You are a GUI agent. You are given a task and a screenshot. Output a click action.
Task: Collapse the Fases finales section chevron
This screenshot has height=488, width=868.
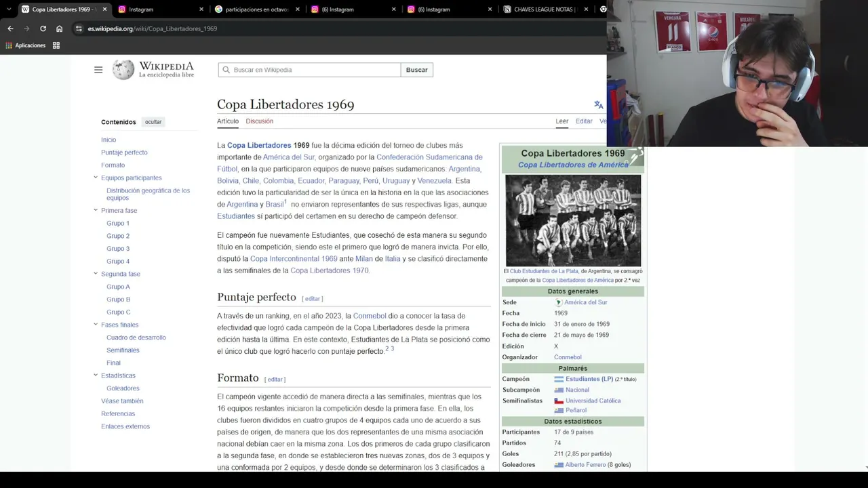pos(96,325)
